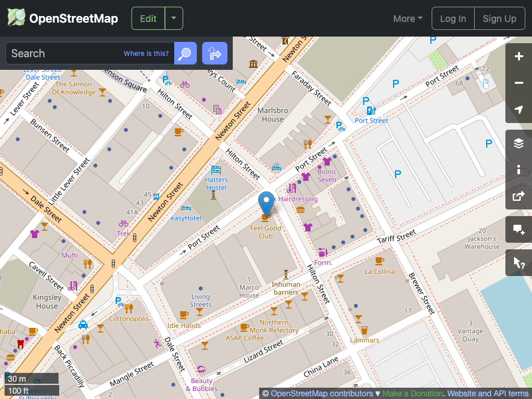Click the Where is this? link
Screen dimensions: 532x399
146,53
